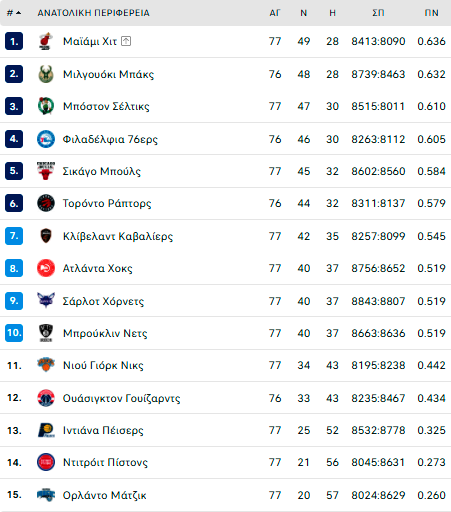Click the Miami Heat team logo

click(46, 41)
